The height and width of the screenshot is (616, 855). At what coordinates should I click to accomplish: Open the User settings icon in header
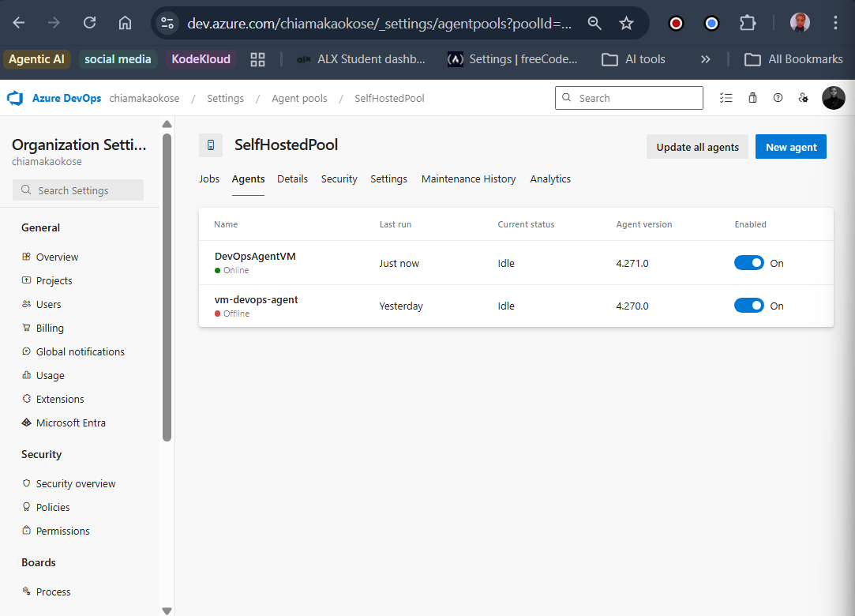click(x=804, y=98)
